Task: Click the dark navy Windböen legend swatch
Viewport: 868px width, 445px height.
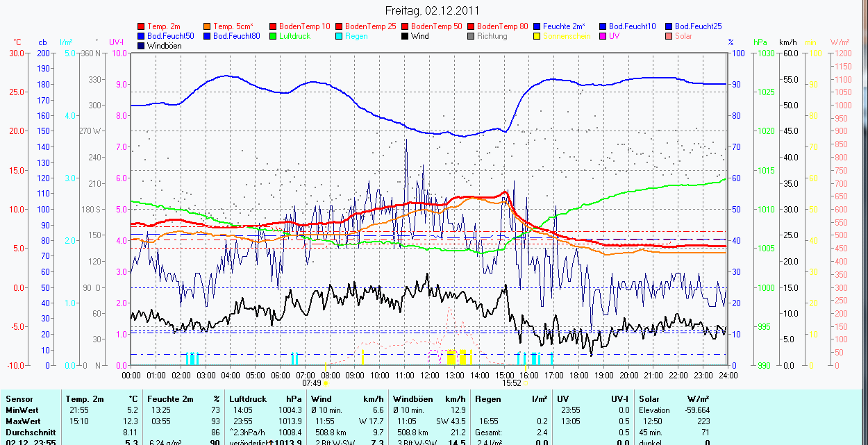Action: pos(142,46)
